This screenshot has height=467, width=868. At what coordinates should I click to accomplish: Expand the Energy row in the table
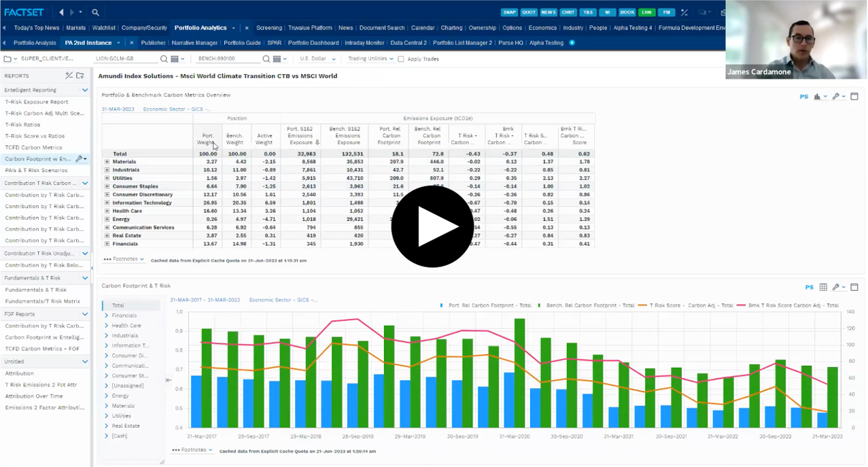[107, 219]
